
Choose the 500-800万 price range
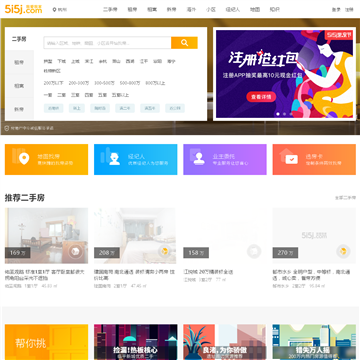[130, 83]
